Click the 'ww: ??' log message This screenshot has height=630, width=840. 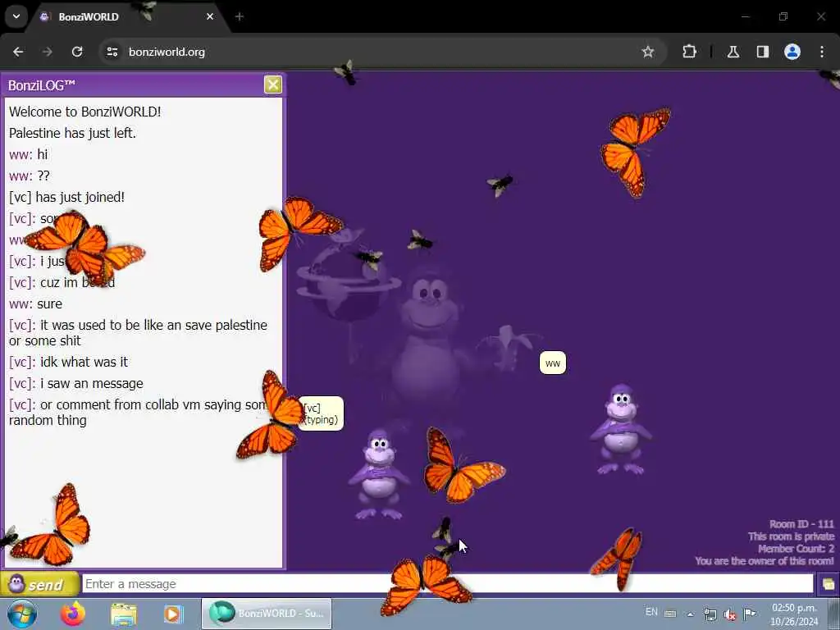(30, 176)
